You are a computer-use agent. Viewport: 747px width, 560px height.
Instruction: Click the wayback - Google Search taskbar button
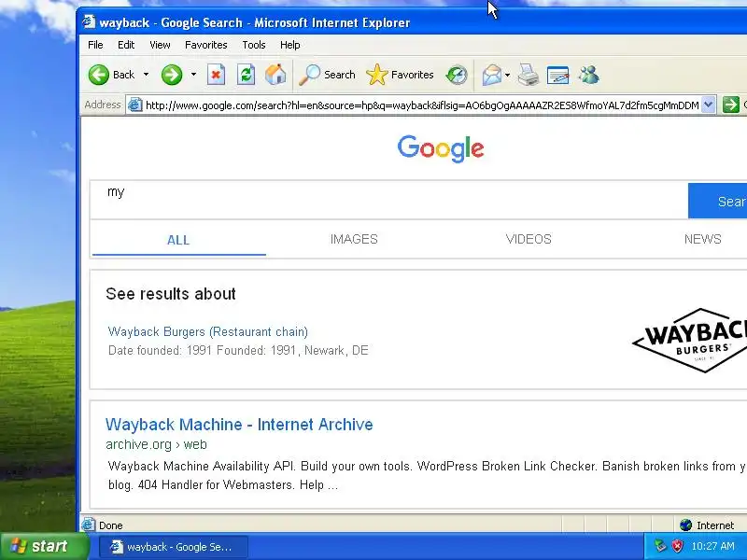click(174, 547)
